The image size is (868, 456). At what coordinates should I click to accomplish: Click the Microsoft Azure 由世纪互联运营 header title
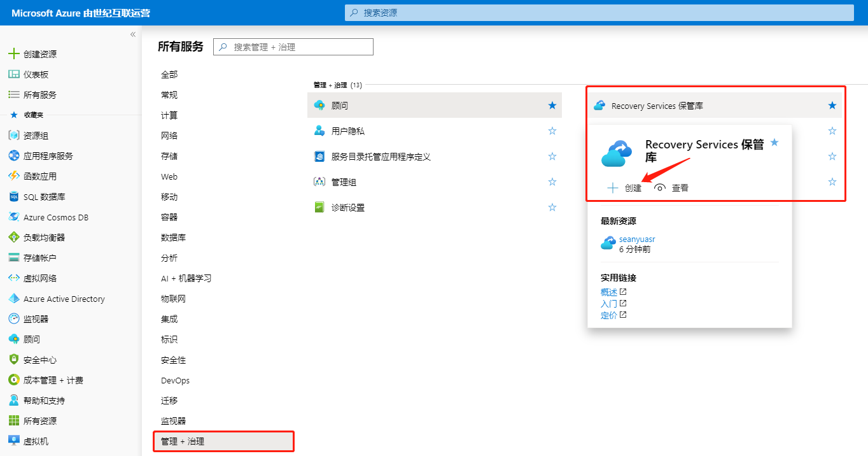pyautogui.click(x=81, y=13)
